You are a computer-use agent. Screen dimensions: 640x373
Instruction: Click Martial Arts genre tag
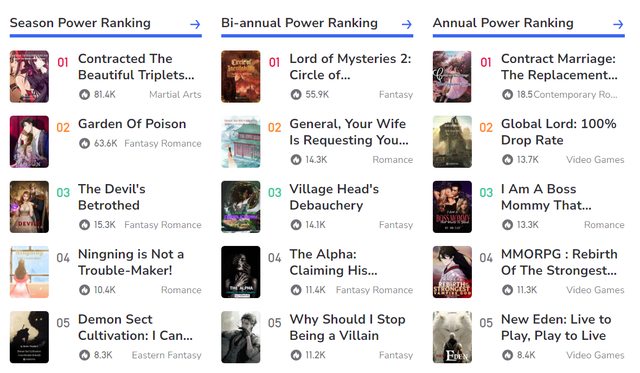[x=175, y=95]
